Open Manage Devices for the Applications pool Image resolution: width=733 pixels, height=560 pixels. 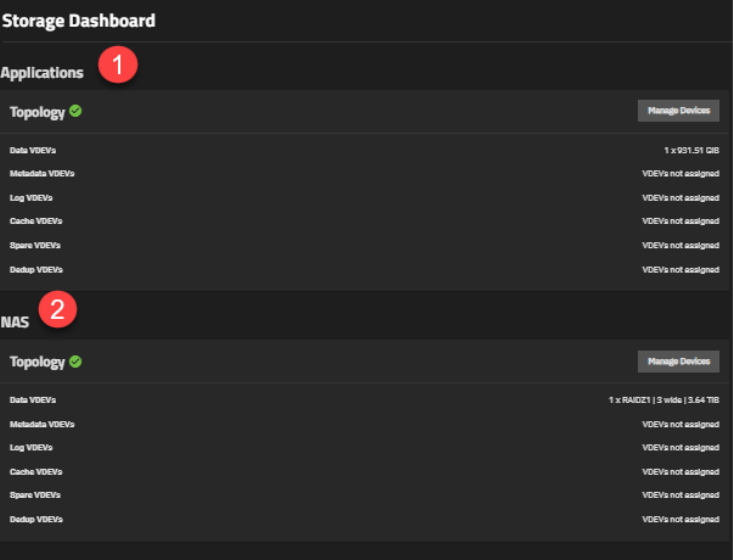(x=678, y=111)
